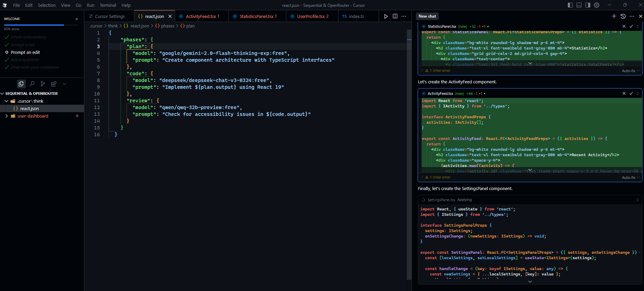The width and height of the screenshot is (644, 291).
Task: Open the Explorer view icon
Action: (21, 84)
